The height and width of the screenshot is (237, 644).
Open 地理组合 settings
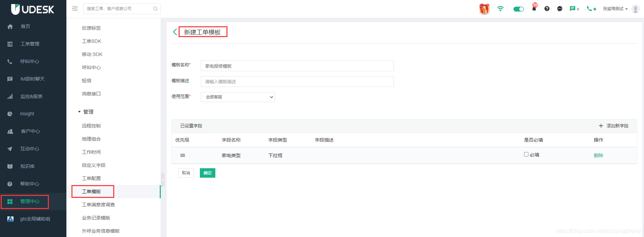point(91,139)
